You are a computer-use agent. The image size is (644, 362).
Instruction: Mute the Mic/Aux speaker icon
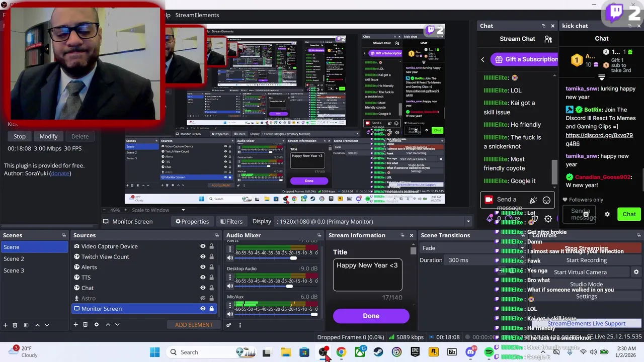pyautogui.click(x=230, y=314)
